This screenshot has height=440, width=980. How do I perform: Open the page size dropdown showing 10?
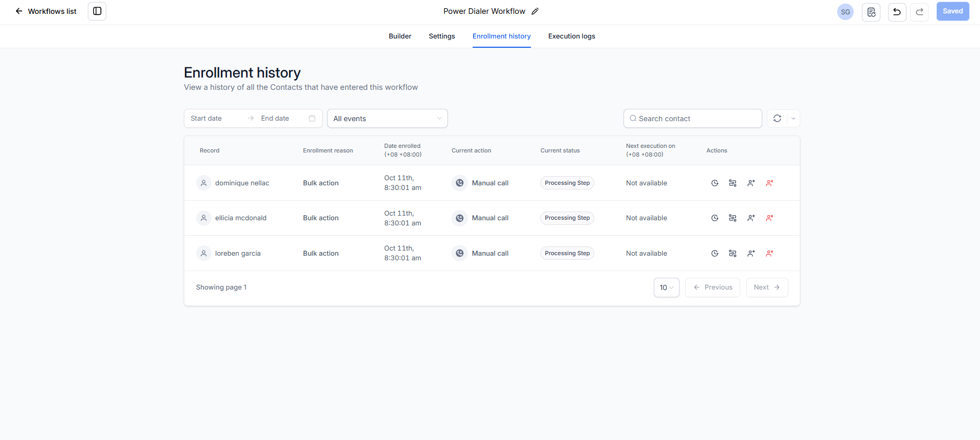point(666,288)
